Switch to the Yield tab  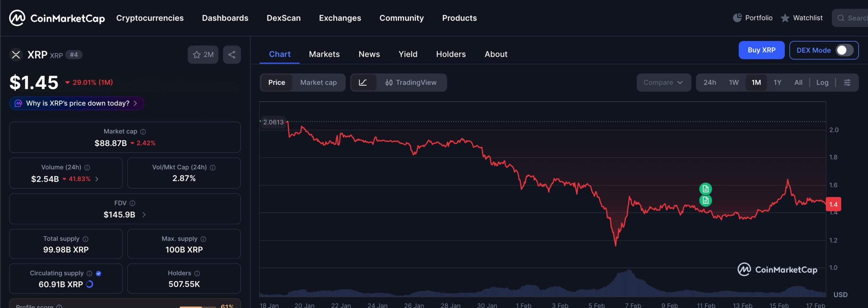[x=408, y=54]
